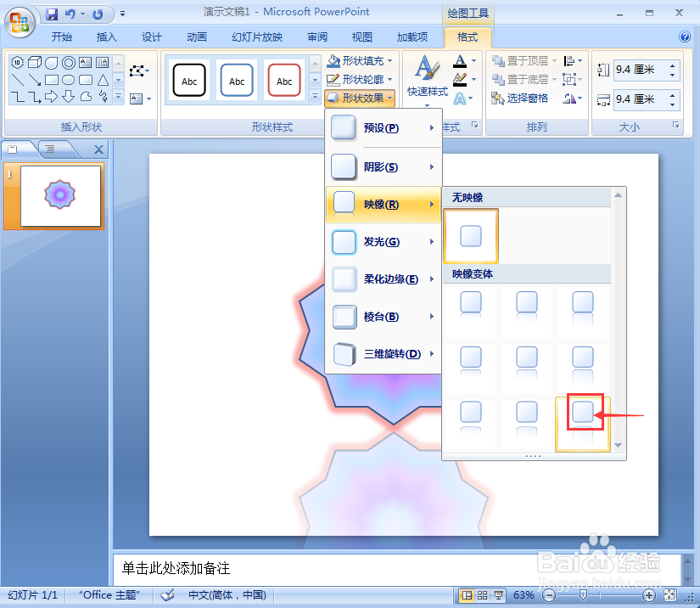The height and width of the screenshot is (608, 700).
Task: Select the cloud shape in gallery
Action: 86,97
